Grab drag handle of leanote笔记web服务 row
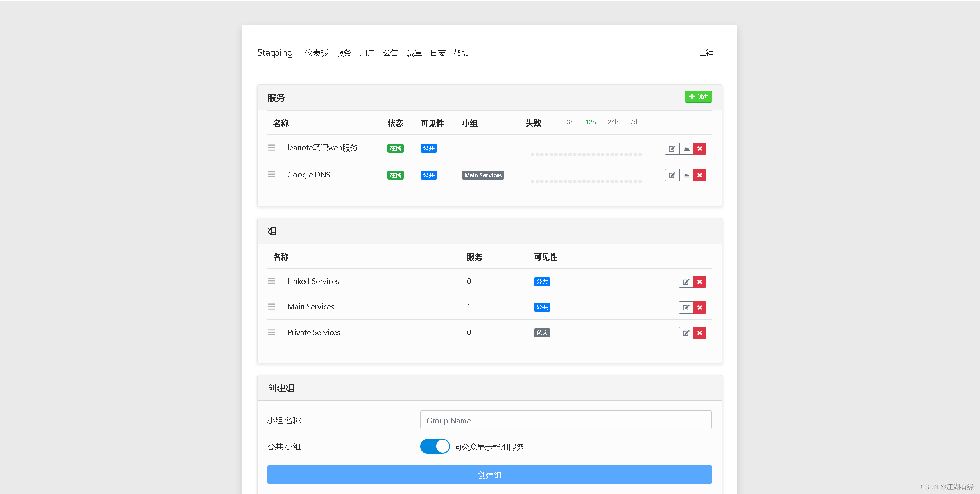The height and width of the screenshot is (494, 980). [272, 148]
